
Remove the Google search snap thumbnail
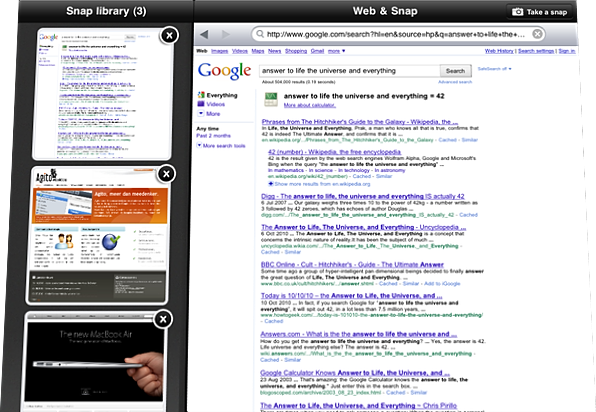[169, 35]
